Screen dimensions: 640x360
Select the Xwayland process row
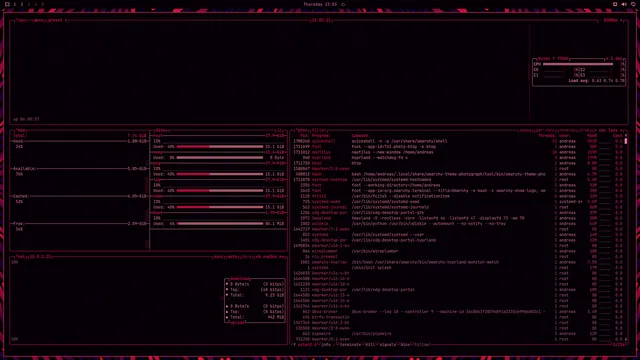[x=458, y=218]
